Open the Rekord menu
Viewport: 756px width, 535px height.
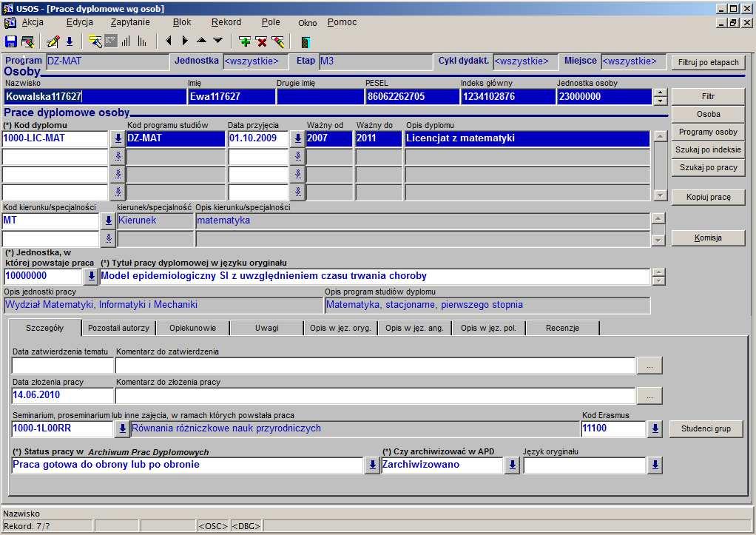pyautogui.click(x=226, y=22)
